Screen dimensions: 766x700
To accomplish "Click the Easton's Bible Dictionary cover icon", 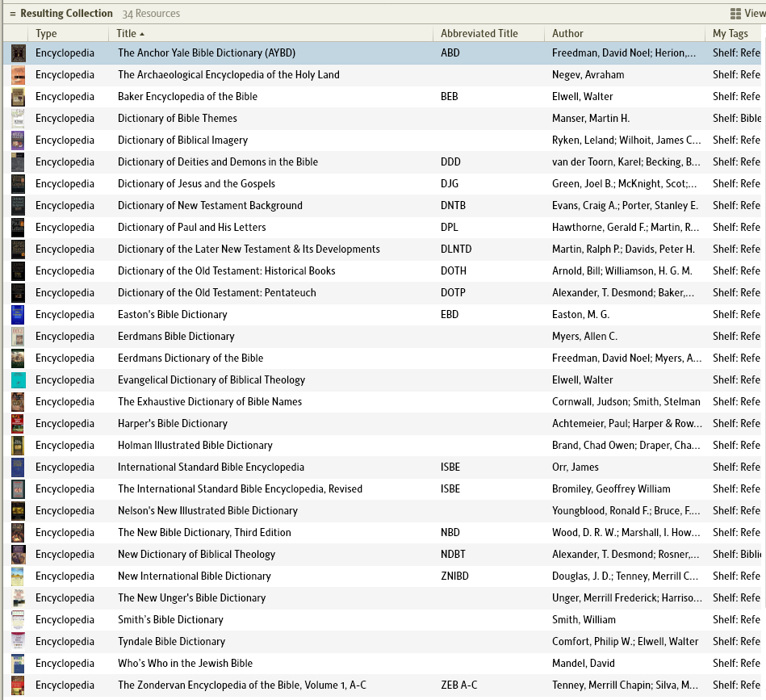I will pos(18,315).
